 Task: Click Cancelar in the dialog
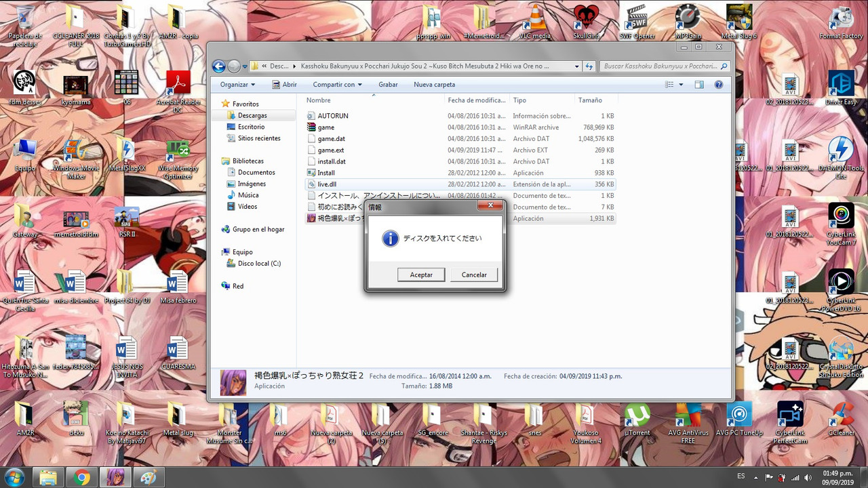click(474, 274)
